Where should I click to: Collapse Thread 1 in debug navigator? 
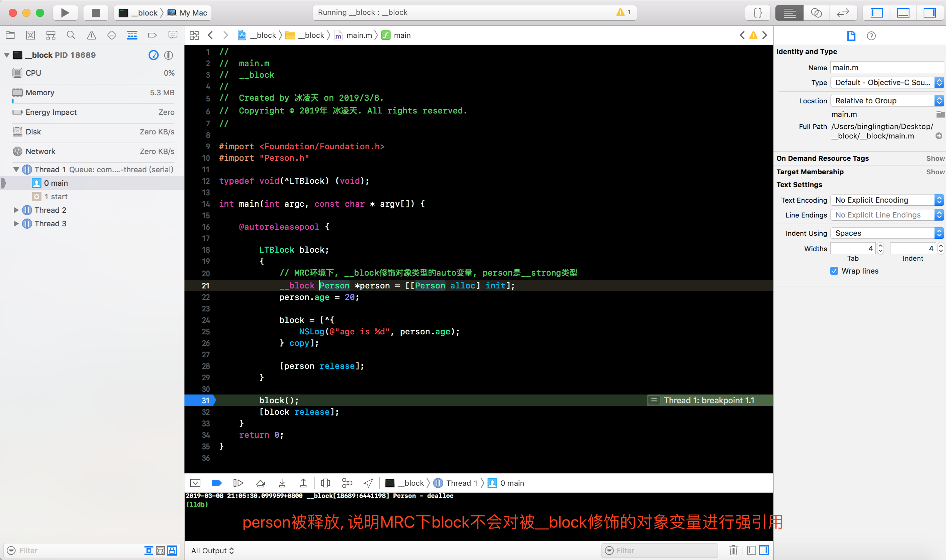pyautogui.click(x=16, y=170)
